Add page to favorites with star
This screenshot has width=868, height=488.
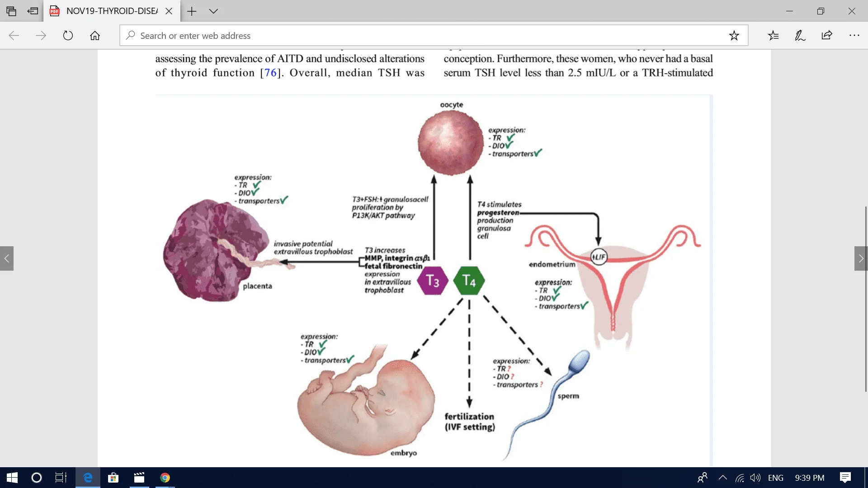pyautogui.click(x=734, y=36)
